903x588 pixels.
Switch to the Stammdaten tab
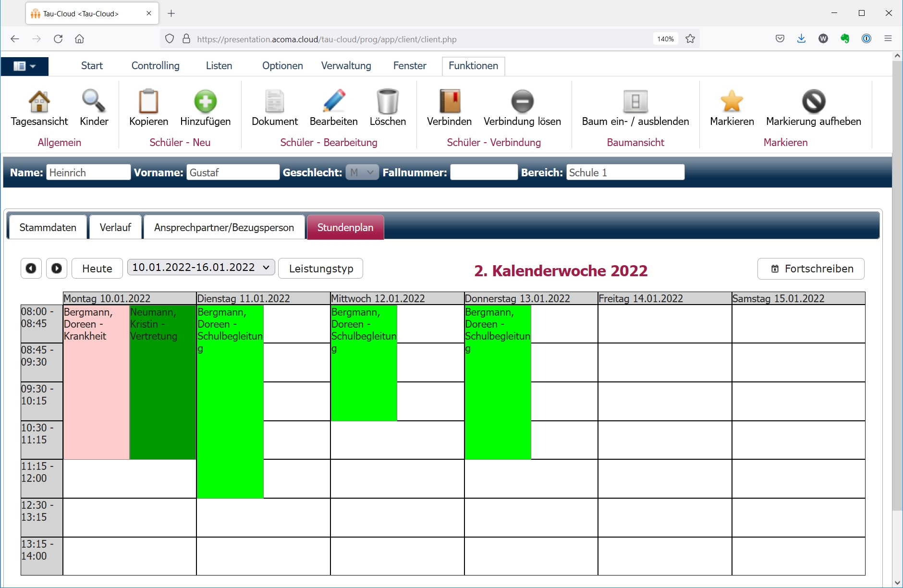pos(48,227)
